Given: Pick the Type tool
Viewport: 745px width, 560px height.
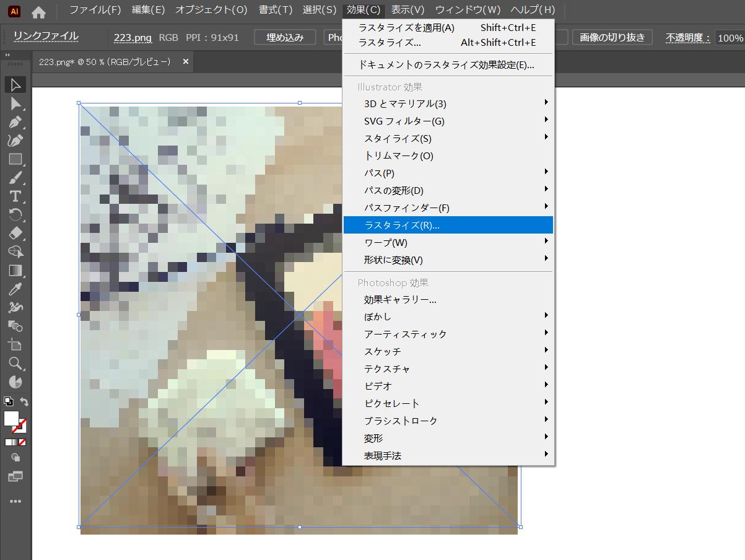Looking at the screenshot, I should [15, 196].
